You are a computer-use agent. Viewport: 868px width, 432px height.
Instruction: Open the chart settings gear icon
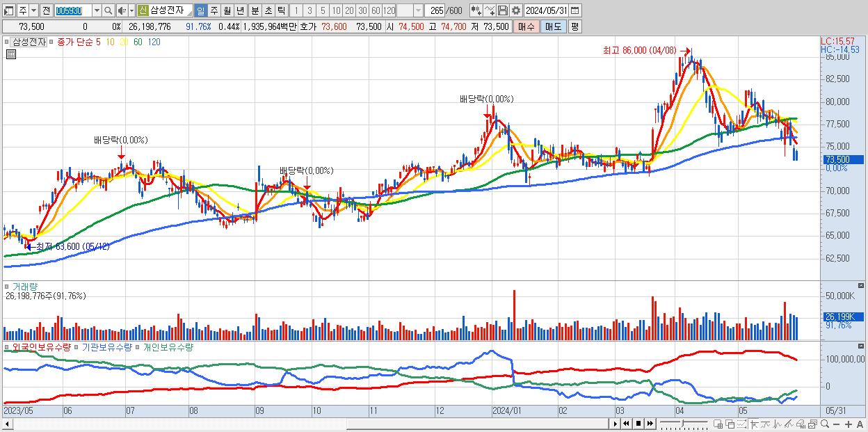(516, 10)
